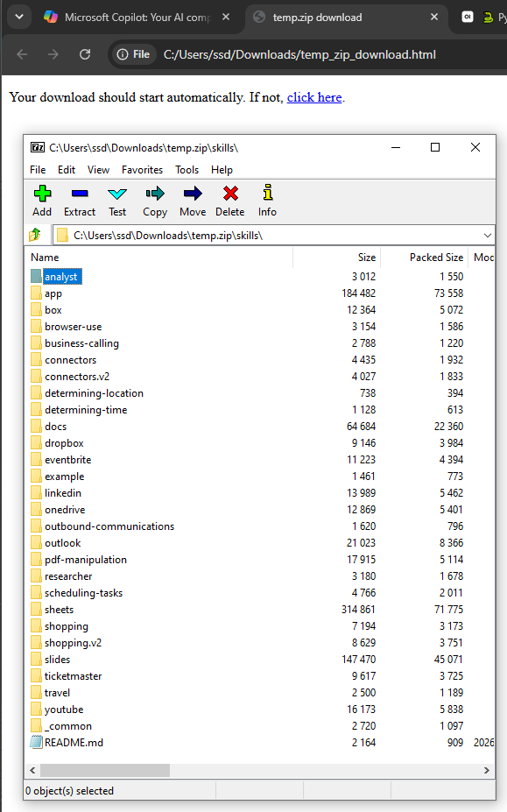This screenshot has width=507, height=812.
Task: Click the green Add icon
Action: 42,194
